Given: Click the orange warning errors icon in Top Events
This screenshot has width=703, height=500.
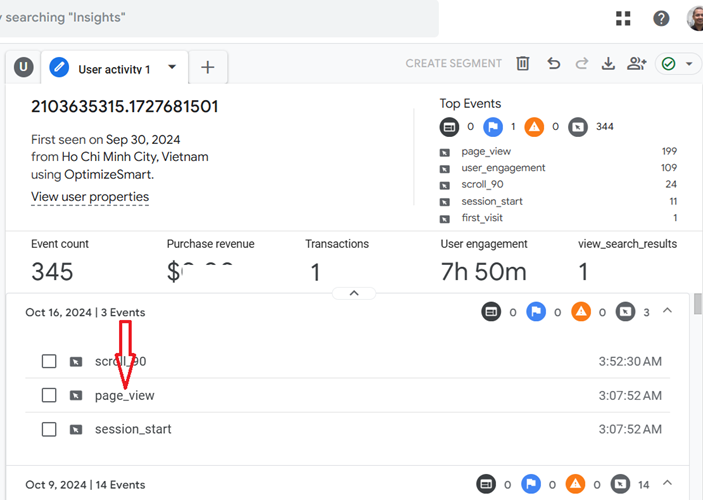Looking at the screenshot, I should coord(534,127).
